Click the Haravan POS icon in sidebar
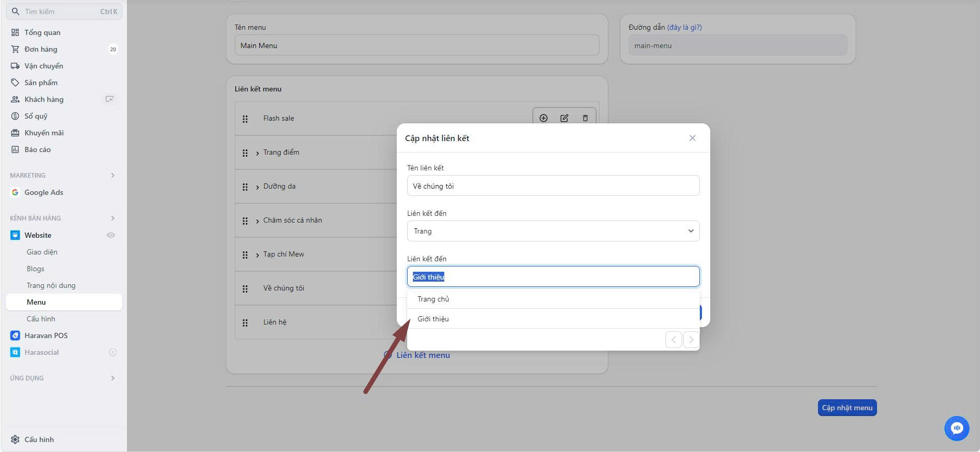Viewport: 980px width, 452px height. (15, 335)
